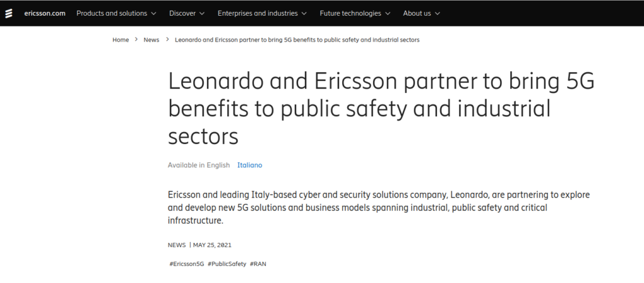The image size is (644, 283).
Task: Expand the Products and solutions menu
Action: click(x=112, y=13)
